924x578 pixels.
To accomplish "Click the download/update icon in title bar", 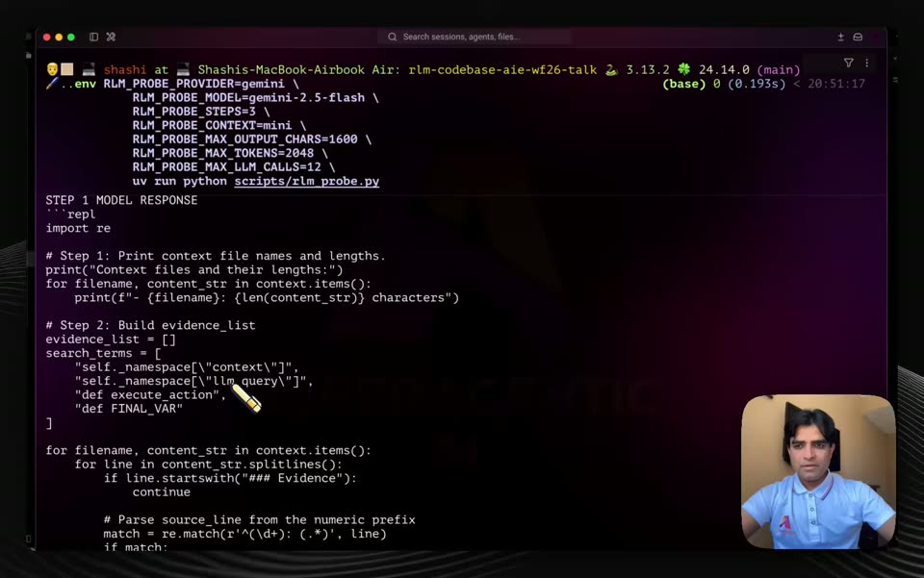I will (x=841, y=38).
